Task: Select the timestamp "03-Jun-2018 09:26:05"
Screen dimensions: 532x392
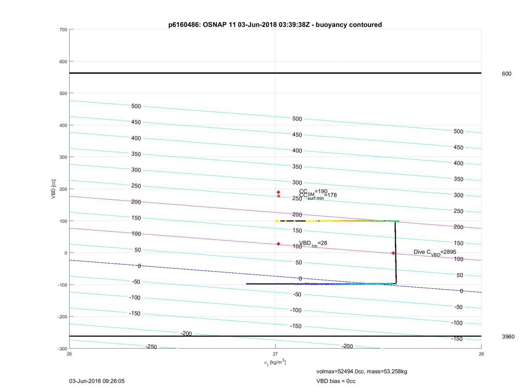Action: 96,381
